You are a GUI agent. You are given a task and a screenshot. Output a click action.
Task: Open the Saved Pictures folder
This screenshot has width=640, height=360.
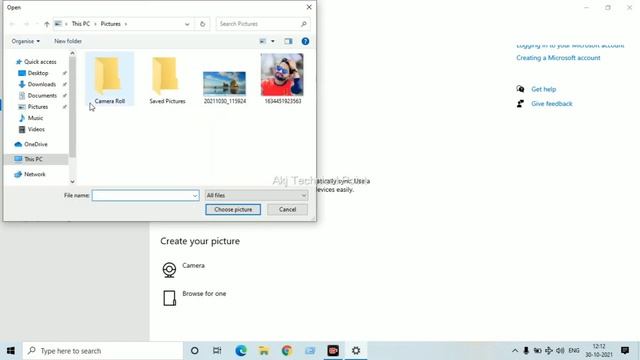point(167,79)
